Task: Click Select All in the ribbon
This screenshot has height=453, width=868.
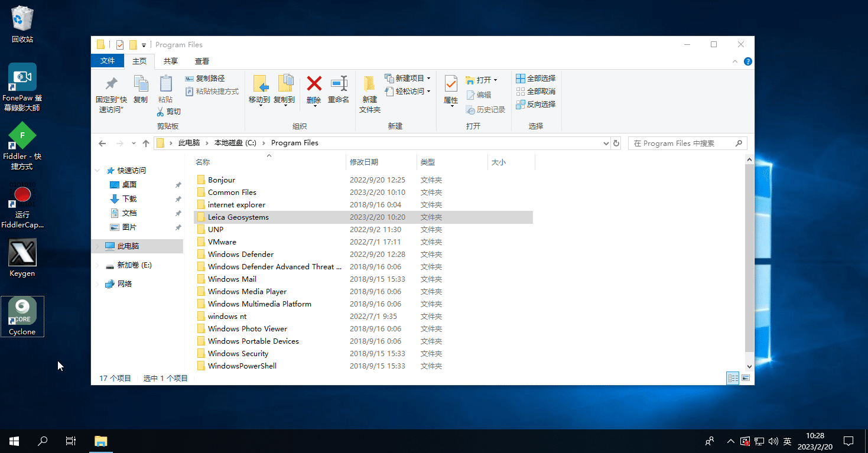Action: [x=536, y=79]
